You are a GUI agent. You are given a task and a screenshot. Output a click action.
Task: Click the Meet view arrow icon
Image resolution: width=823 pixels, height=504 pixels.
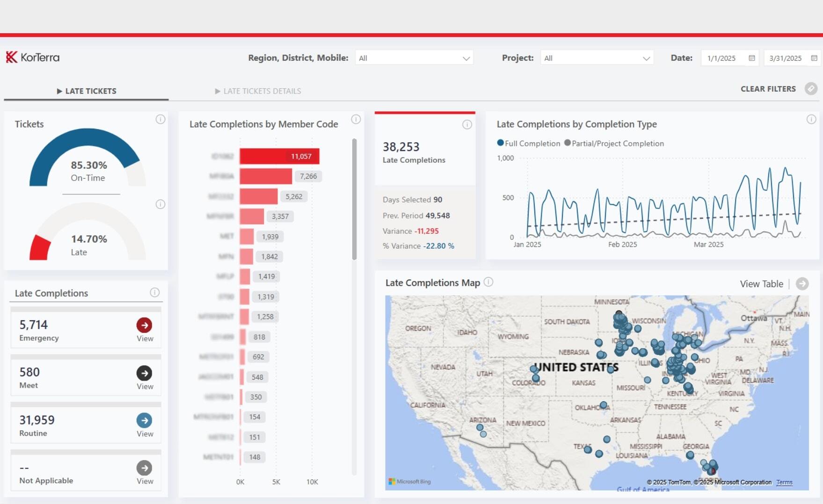144,373
